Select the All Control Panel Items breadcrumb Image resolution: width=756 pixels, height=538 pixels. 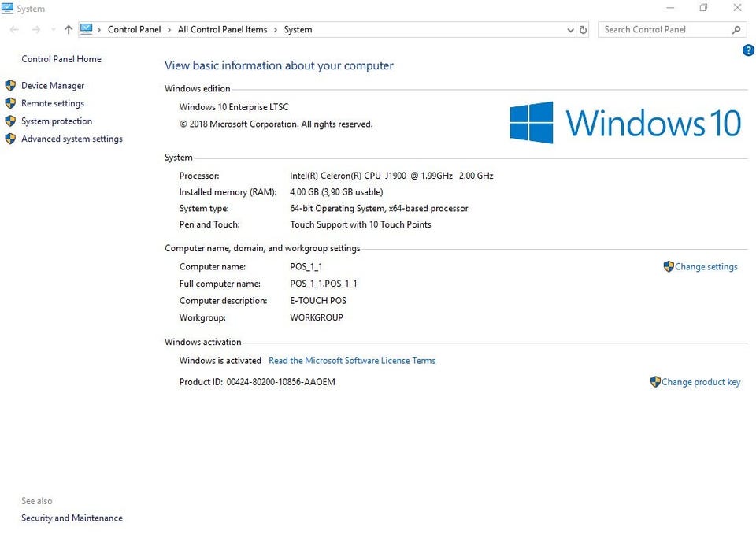222,29
